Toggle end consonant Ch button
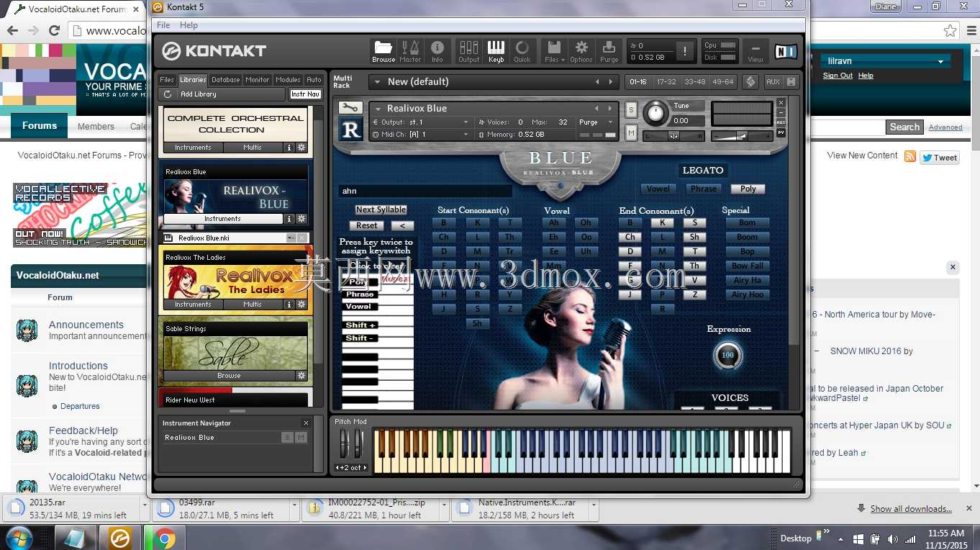The image size is (980, 550). (630, 237)
